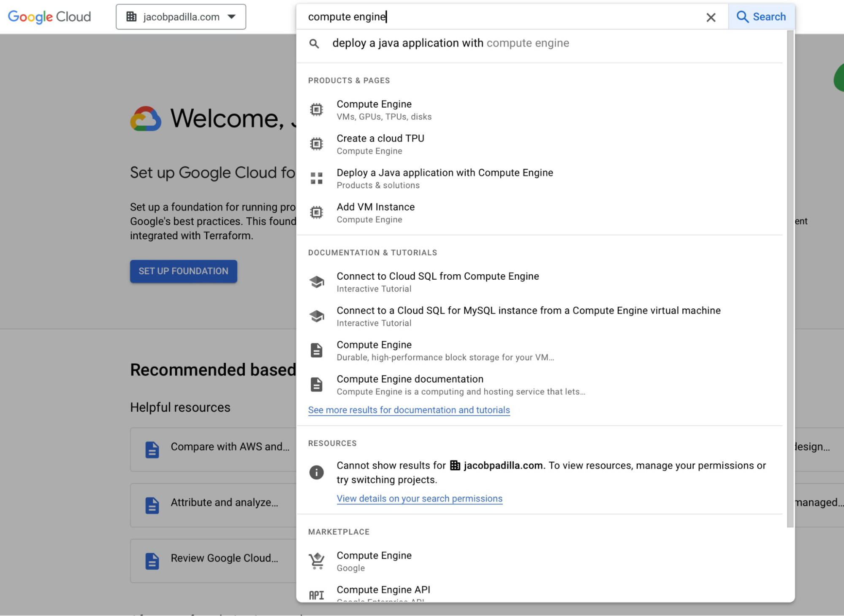The height and width of the screenshot is (616, 844).
Task: Click the Deploy a Java application grid icon
Action: (316, 178)
